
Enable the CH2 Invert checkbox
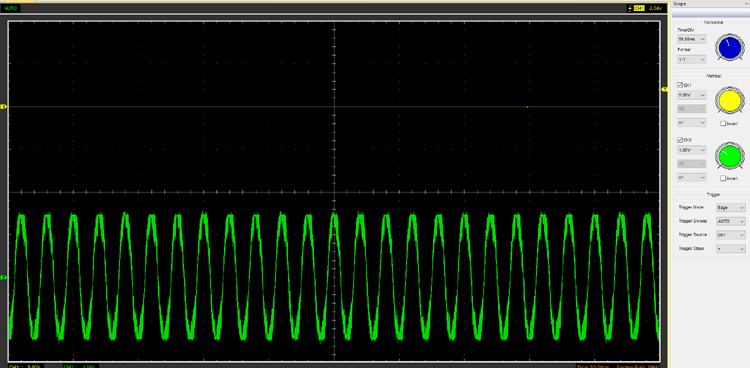click(x=723, y=178)
